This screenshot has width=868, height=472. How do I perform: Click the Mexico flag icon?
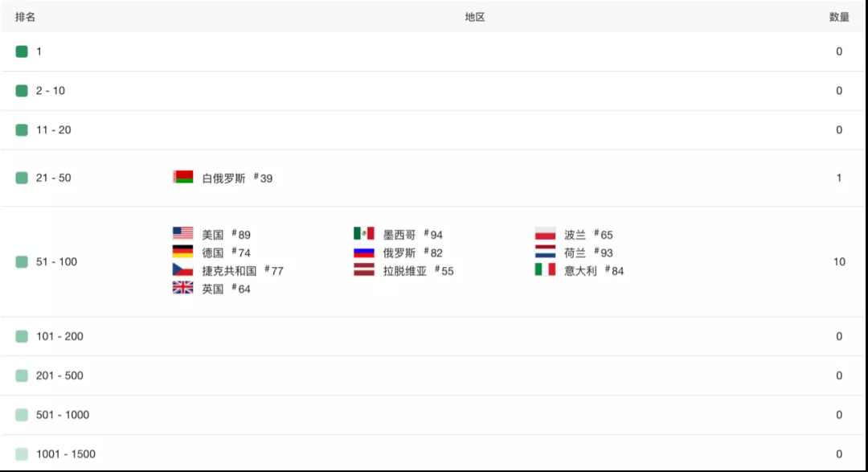click(364, 233)
